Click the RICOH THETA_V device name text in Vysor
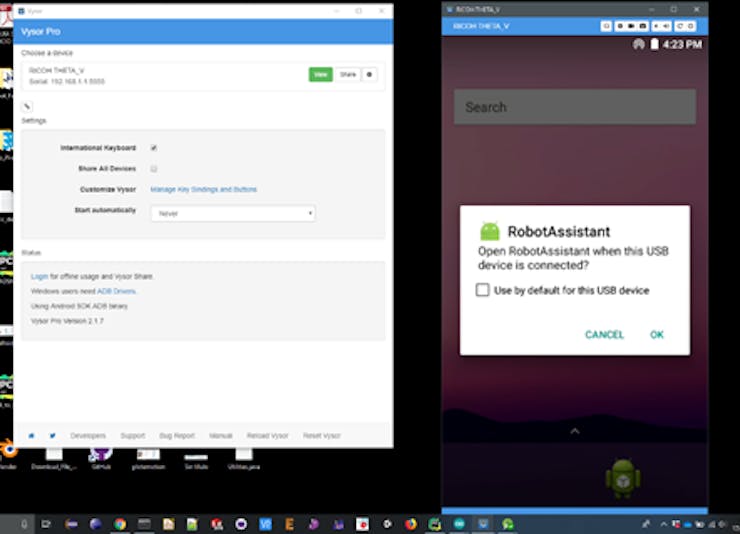Screen dimensions: 740x534 point(56,70)
